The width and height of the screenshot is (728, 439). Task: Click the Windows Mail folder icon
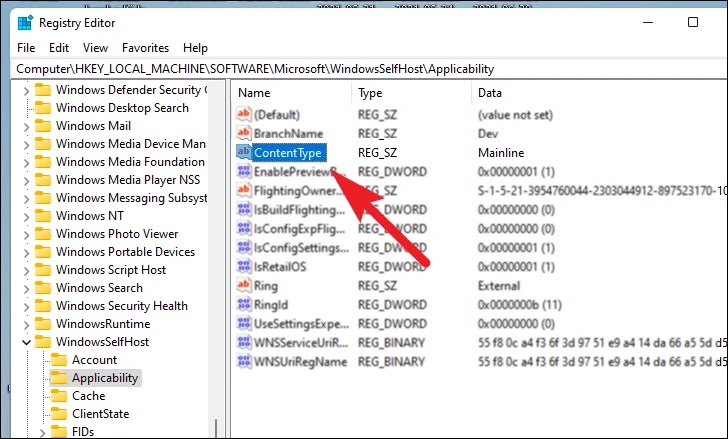click(43, 126)
